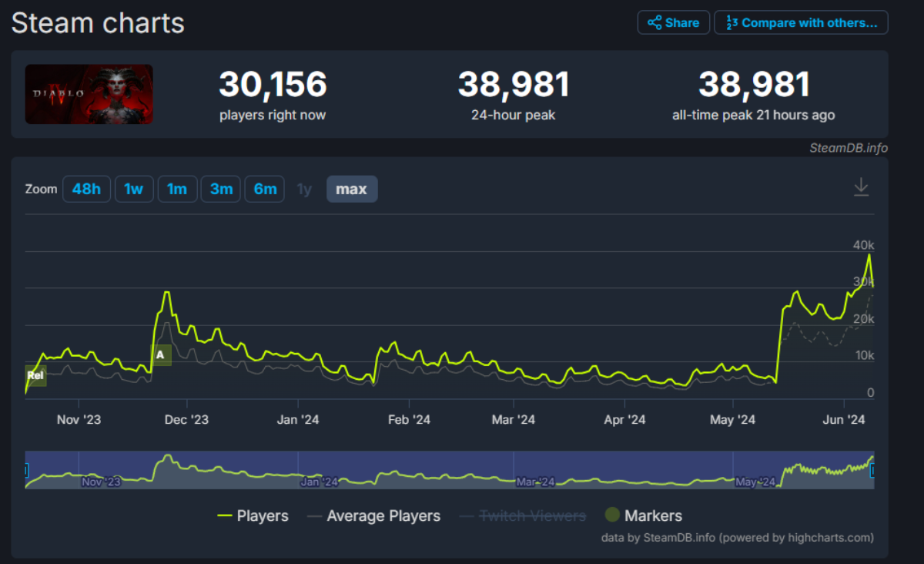The image size is (924, 564).
Task: Set chart zoom to 1w
Action: [134, 189]
